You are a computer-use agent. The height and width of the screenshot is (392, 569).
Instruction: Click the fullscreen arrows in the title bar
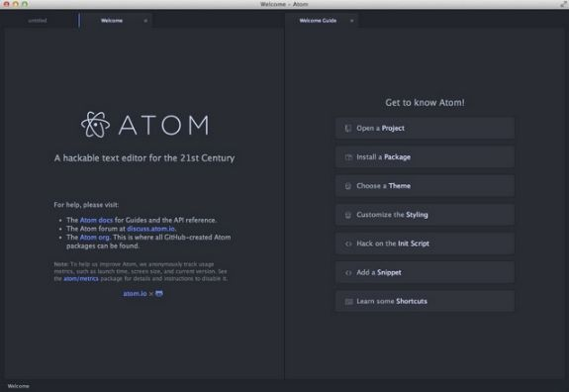coord(563,4)
